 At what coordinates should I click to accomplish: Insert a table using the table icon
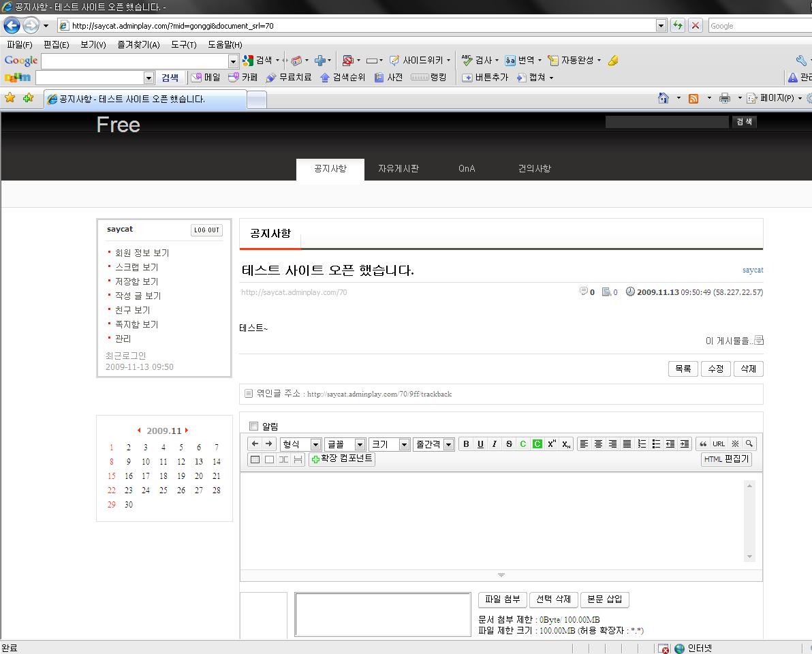click(255, 460)
